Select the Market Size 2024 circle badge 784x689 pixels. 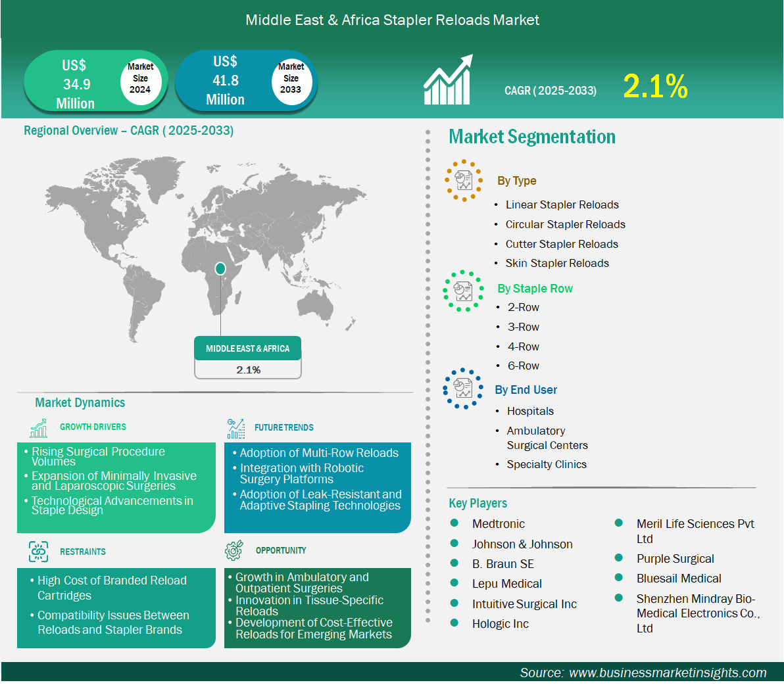140,78
